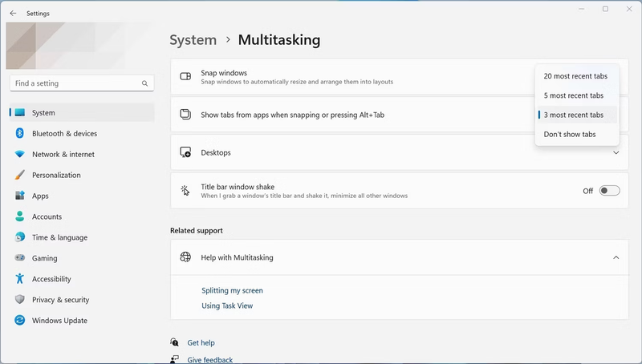
Task: Collapse the Help with Multitasking section
Action: (616, 257)
